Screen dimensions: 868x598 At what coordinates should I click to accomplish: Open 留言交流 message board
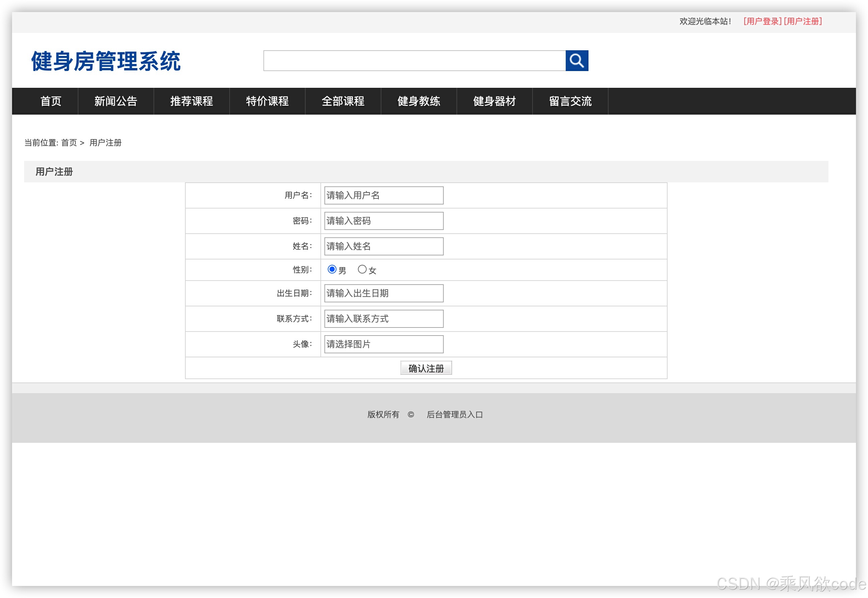pyautogui.click(x=570, y=101)
